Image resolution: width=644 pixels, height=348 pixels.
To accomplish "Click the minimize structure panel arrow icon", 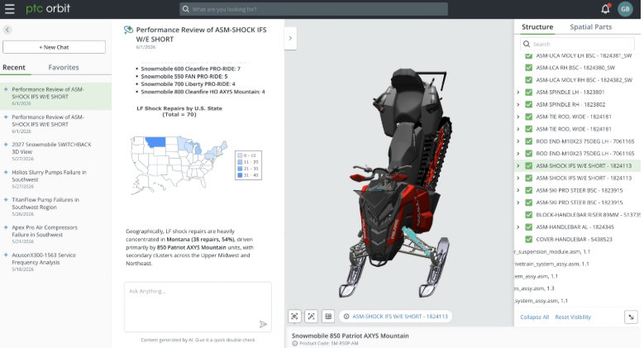I will tap(631, 317).
